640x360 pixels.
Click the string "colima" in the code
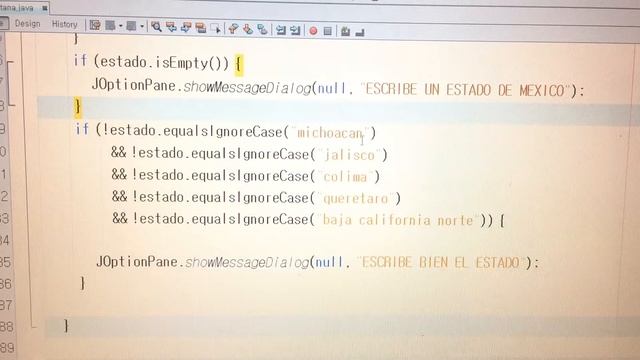click(x=345, y=177)
